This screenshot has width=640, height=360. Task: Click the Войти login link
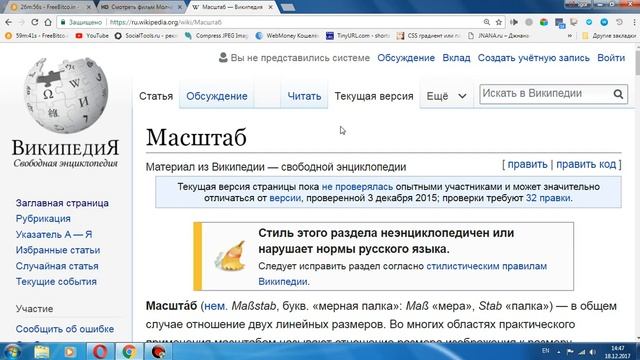tap(611, 58)
